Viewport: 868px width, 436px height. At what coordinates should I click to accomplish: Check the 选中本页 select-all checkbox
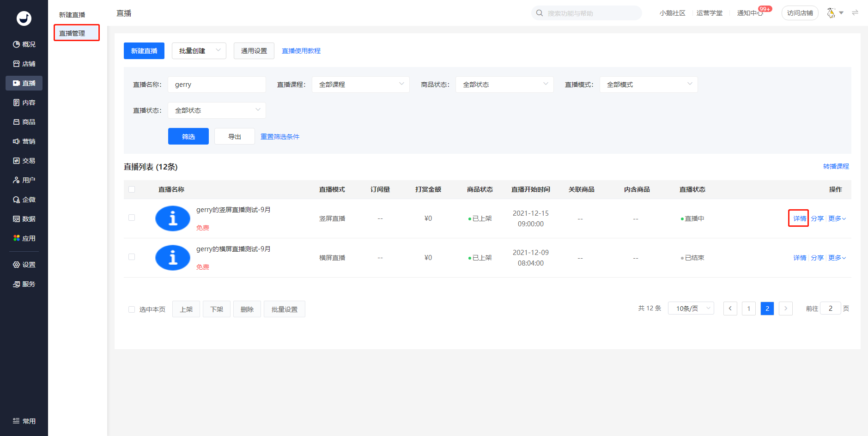tap(132, 309)
